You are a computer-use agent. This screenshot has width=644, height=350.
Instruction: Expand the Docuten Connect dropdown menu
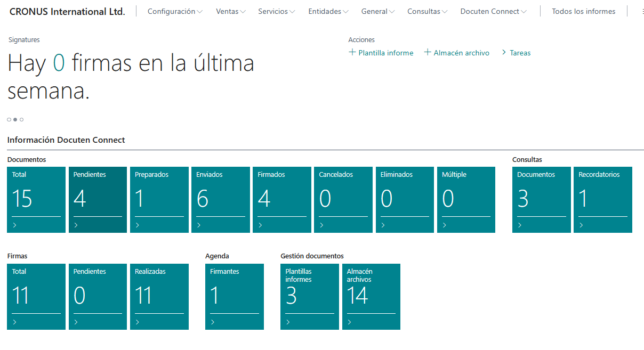click(x=493, y=11)
